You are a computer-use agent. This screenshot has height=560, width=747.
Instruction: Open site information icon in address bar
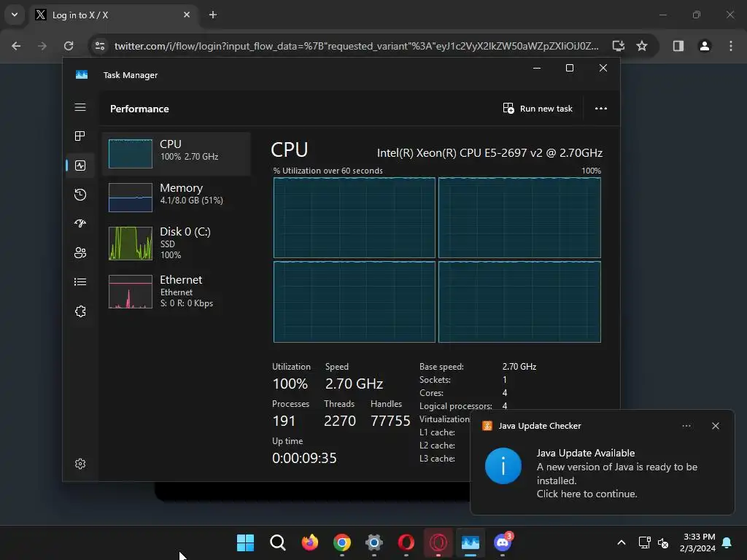[100, 46]
